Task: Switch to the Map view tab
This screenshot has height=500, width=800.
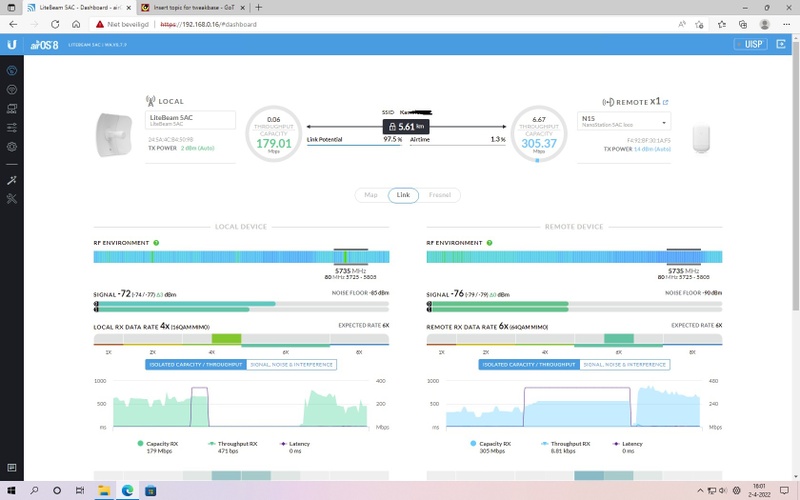Action: click(x=371, y=195)
